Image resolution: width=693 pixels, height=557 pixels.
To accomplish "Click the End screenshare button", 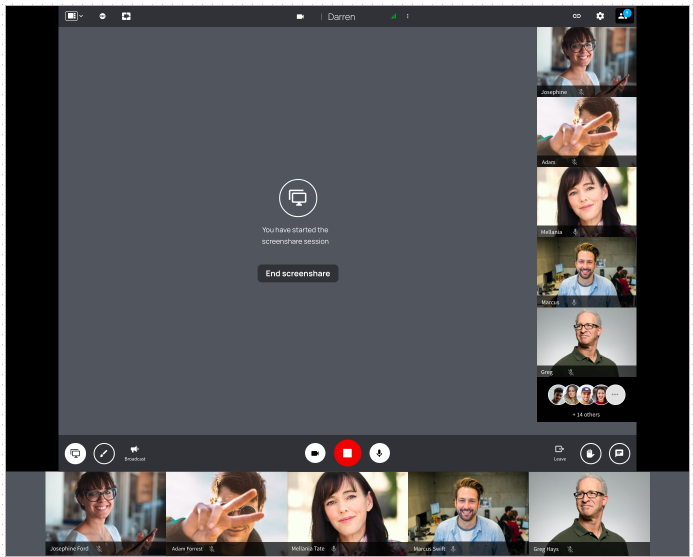I will pos(298,273).
